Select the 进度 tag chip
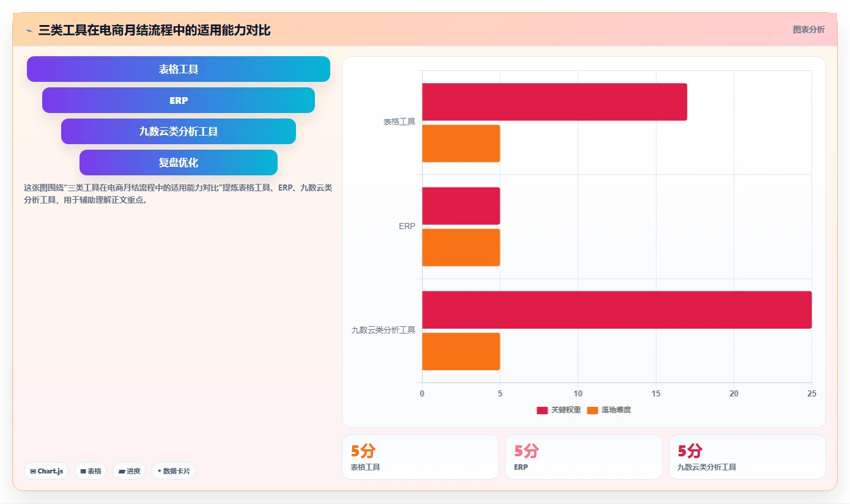This screenshot has height=504, width=850. click(x=129, y=471)
